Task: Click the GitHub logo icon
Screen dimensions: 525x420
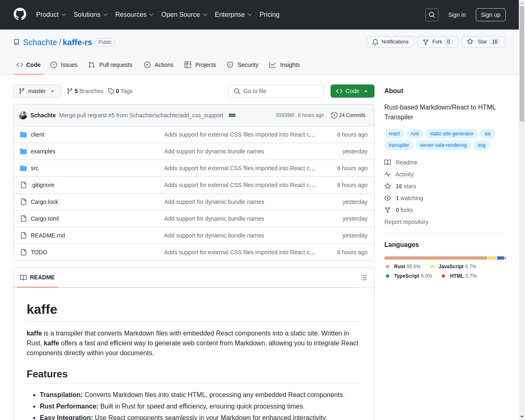Action: (20, 14)
